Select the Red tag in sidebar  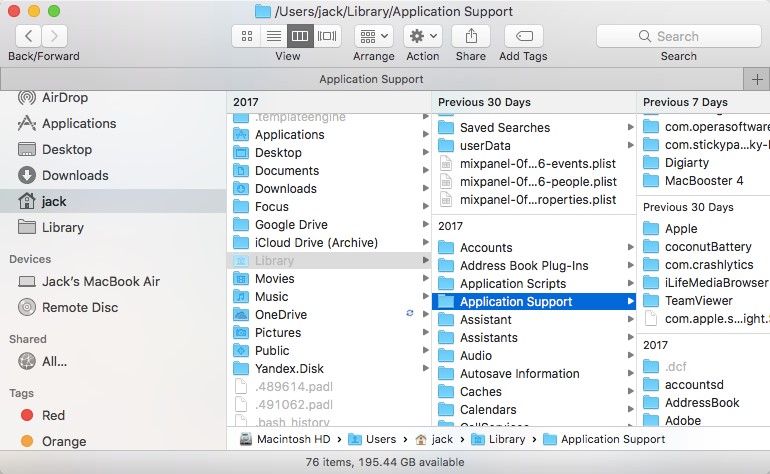pos(53,415)
